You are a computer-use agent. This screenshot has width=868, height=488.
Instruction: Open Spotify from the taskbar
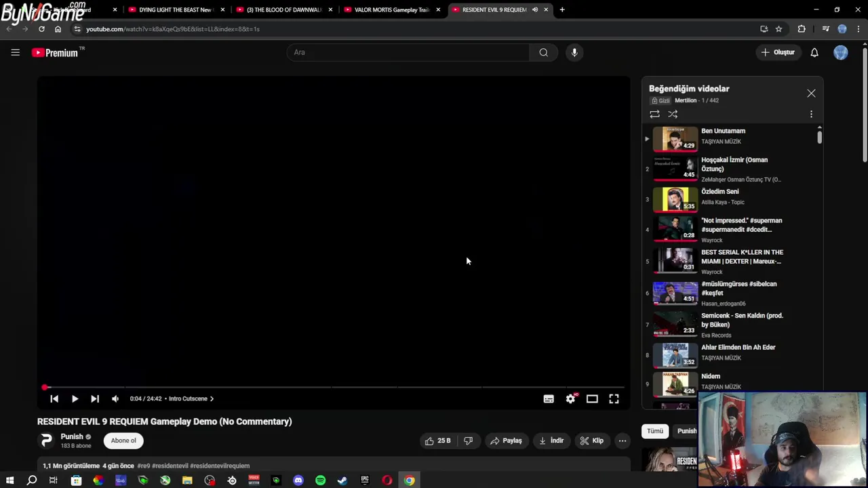tap(320, 481)
